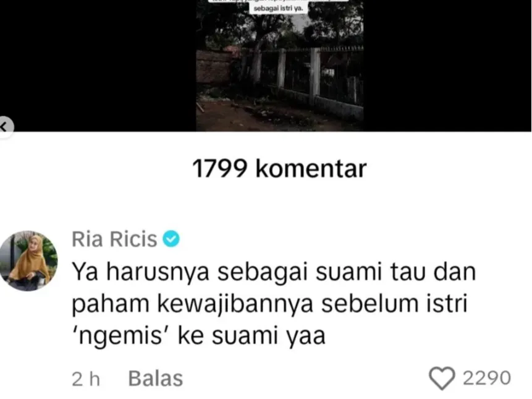Click the white fence pillar in the video
This screenshot has height=399, width=532.
pyautogui.click(x=315, y=77)
